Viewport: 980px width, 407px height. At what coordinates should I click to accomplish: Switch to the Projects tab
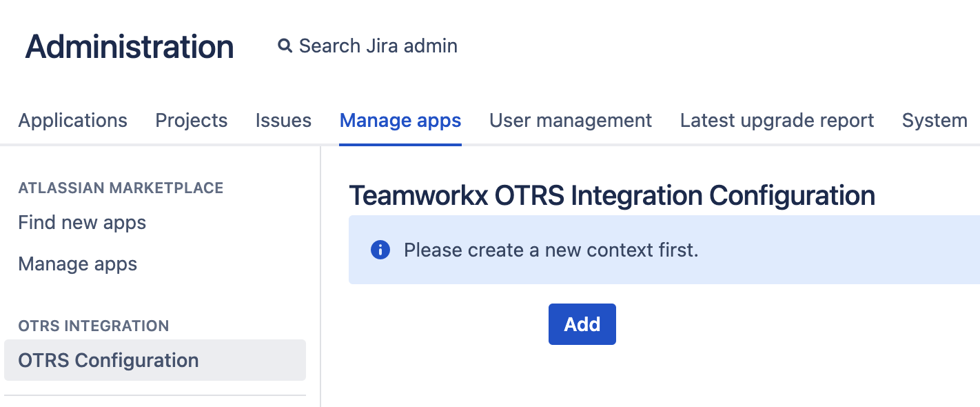click(x=192, y=121)
